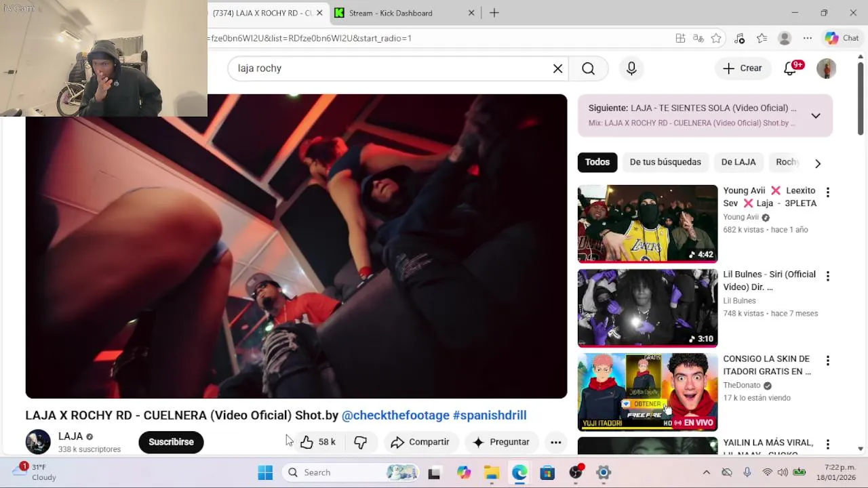Image resolution: width=868 pixels, height=488 pixels.
Task: Open the LAJA channel avatar
Action: 38,442
